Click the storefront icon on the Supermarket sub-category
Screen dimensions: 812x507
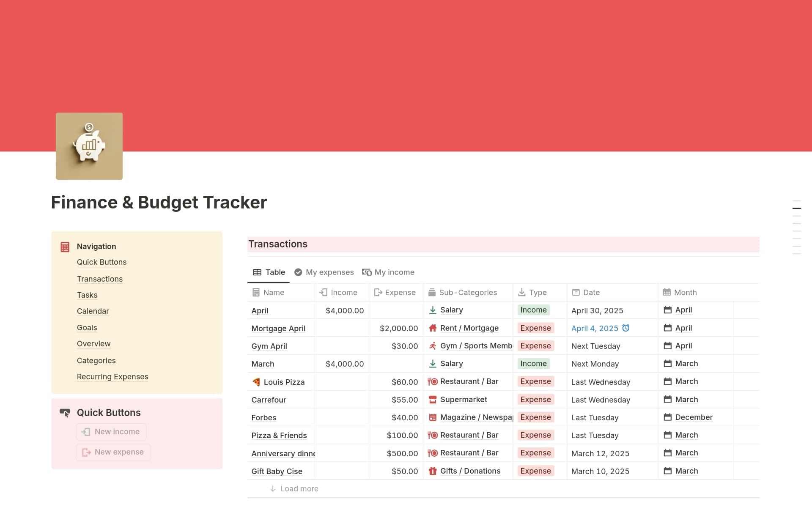(x=433, y=399)
